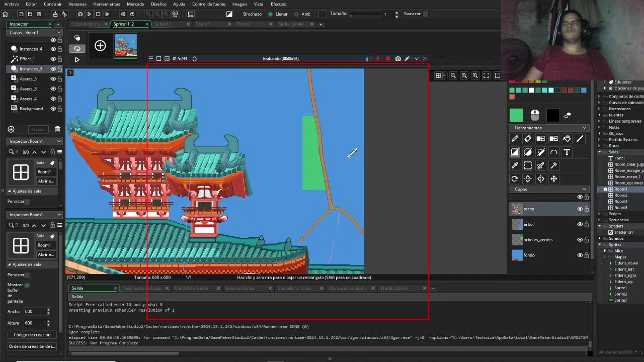The width and height of the screenshot is (644, 362).
Task: Select the secondary black color swatch
Action: click(x=553, y=115)
